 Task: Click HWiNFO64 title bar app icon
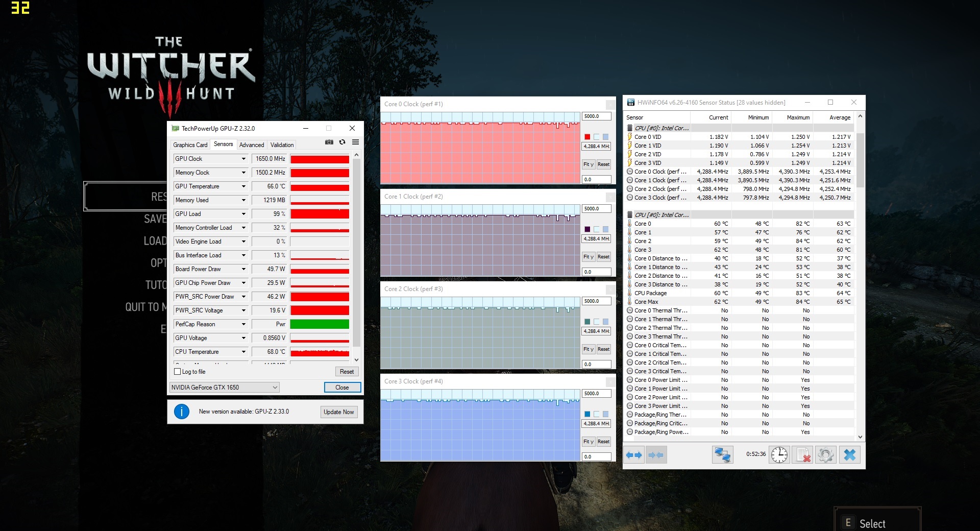(x=631, y=103)
